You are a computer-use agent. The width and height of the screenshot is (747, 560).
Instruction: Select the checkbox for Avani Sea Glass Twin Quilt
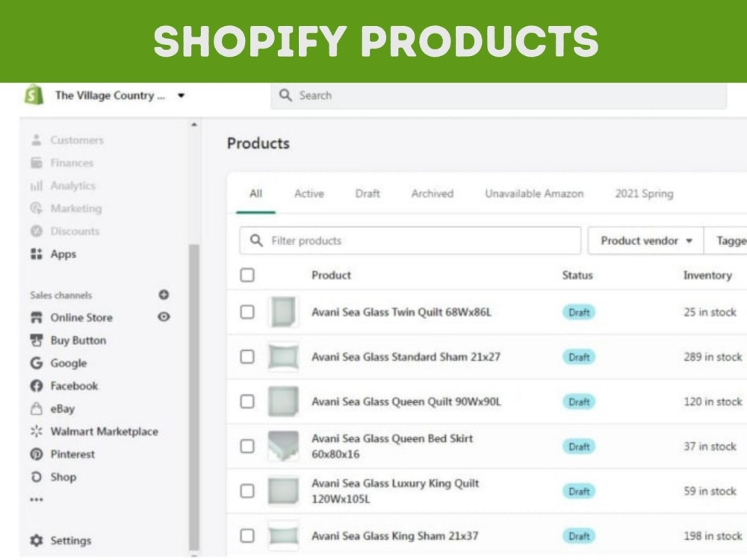(x=247, y=312)
